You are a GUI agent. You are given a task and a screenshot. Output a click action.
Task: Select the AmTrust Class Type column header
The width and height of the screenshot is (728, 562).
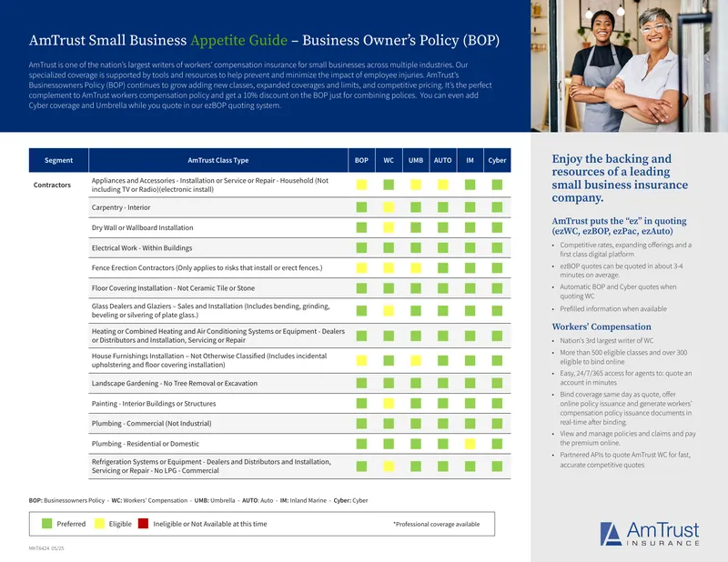point(218,160)
